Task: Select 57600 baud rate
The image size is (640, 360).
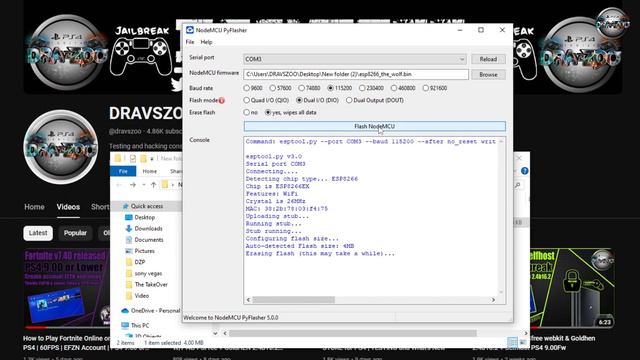Action: click(280, 88)
